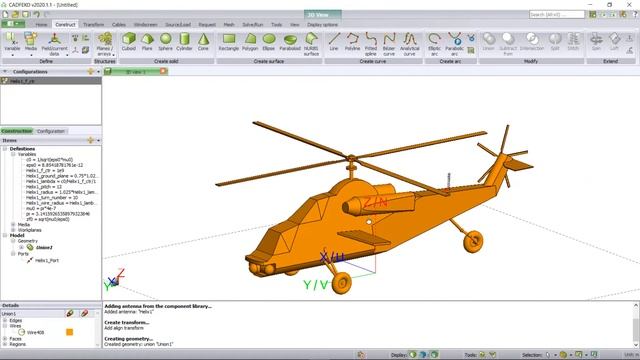640x360 pixels.
Task: Select the Helix1_f_ctr configuration row
Action: click(x=51, y=81)
